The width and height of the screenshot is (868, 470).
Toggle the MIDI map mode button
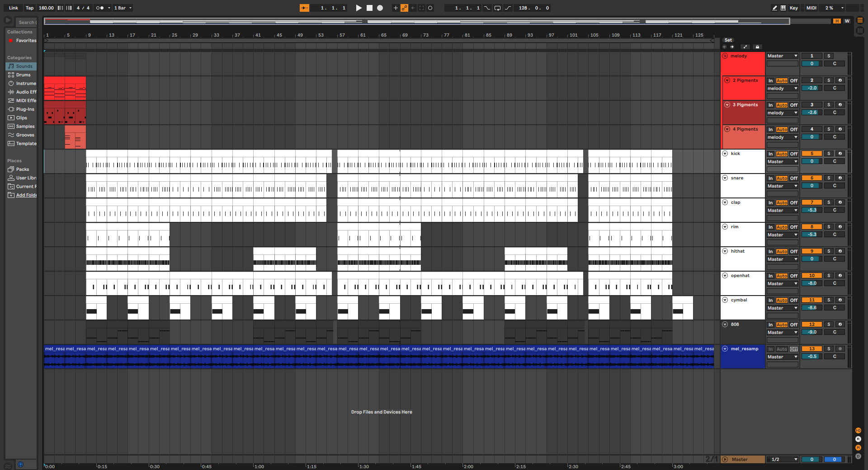pos(811,8)
